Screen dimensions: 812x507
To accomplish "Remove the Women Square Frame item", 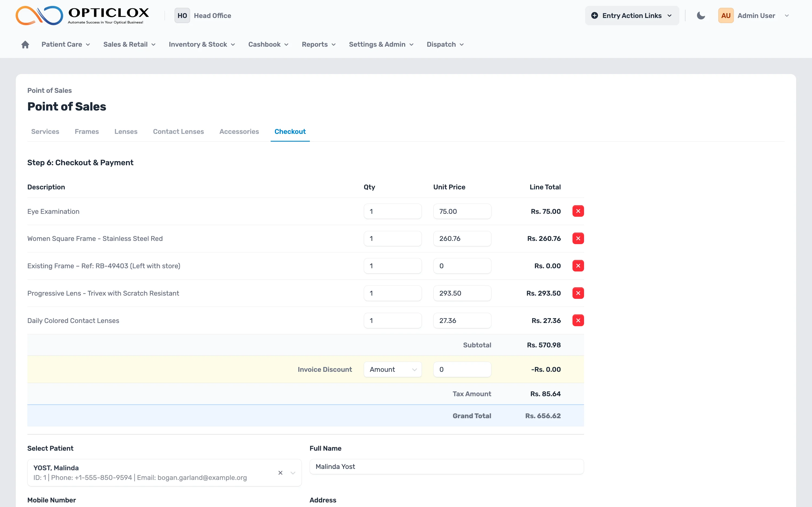I will point(578,238).
